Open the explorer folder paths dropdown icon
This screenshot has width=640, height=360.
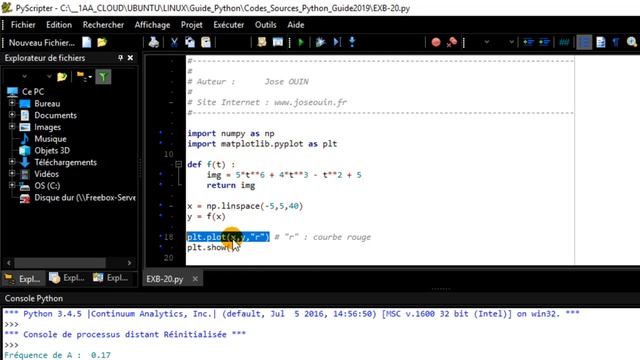84,76
